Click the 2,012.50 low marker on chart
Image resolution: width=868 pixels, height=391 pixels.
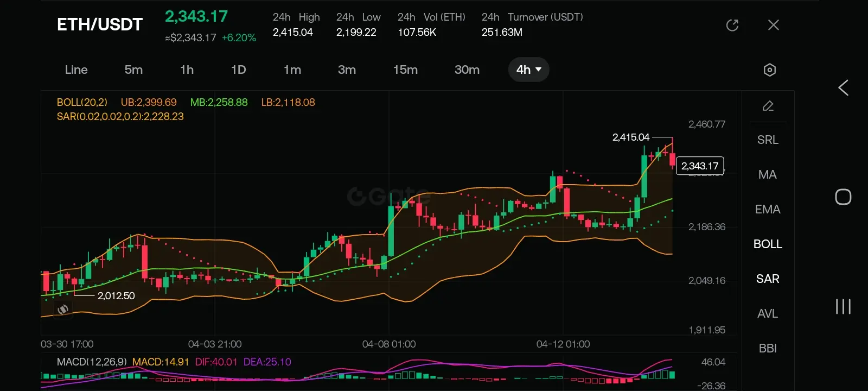pyautogui.click(x=116, y=296)
